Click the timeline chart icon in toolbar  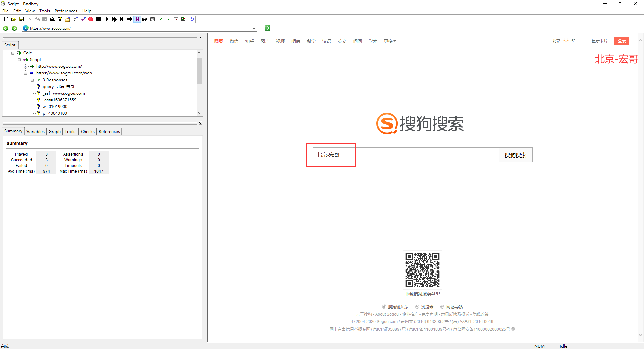click(183, 19)
